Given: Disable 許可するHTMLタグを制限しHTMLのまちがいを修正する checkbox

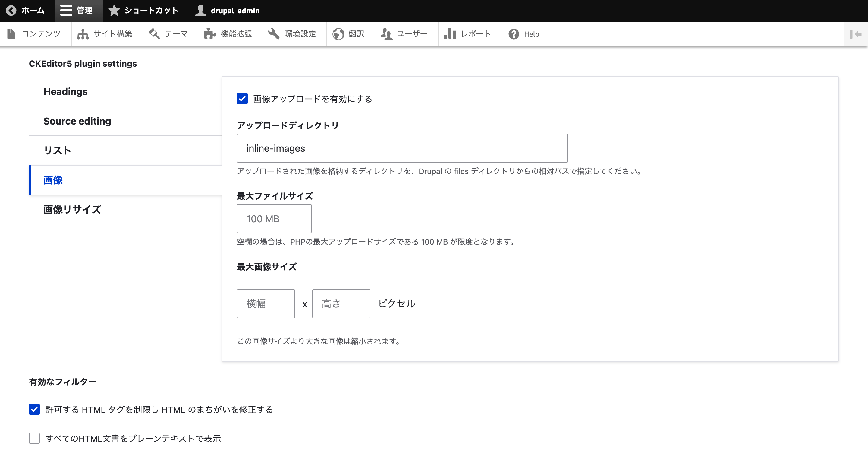Looking at the screenshot, I should pyautogui.click(x=35, y=409).
